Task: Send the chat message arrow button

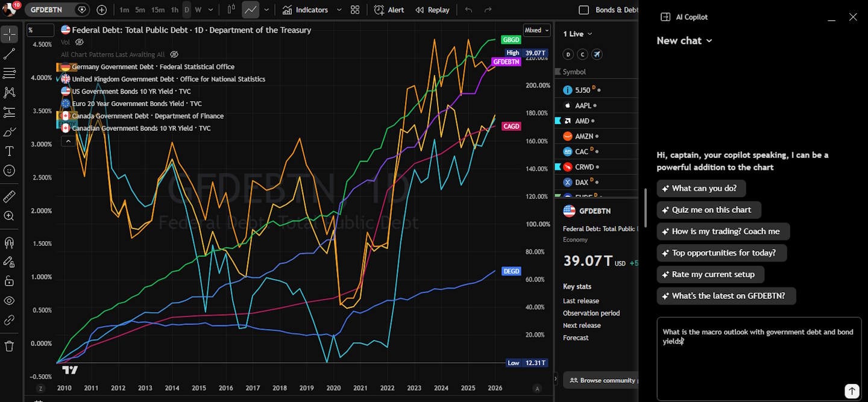Action: [x=851, y=391]
